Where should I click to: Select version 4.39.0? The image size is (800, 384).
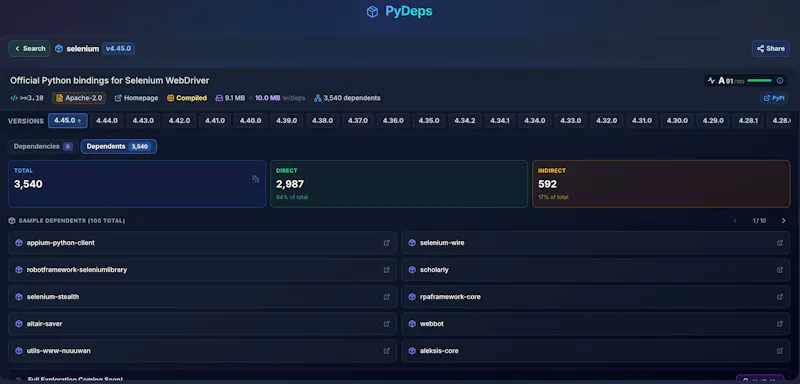coord(287,121)
